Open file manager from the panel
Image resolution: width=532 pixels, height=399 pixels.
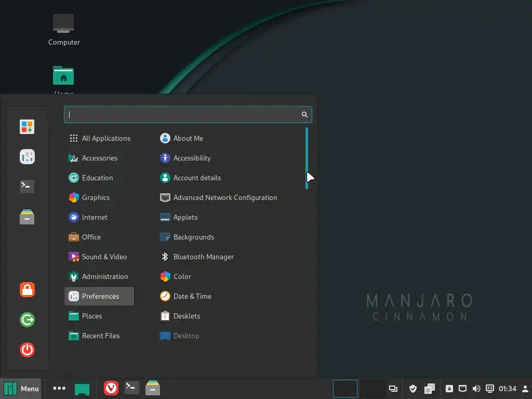click(153, 388)
